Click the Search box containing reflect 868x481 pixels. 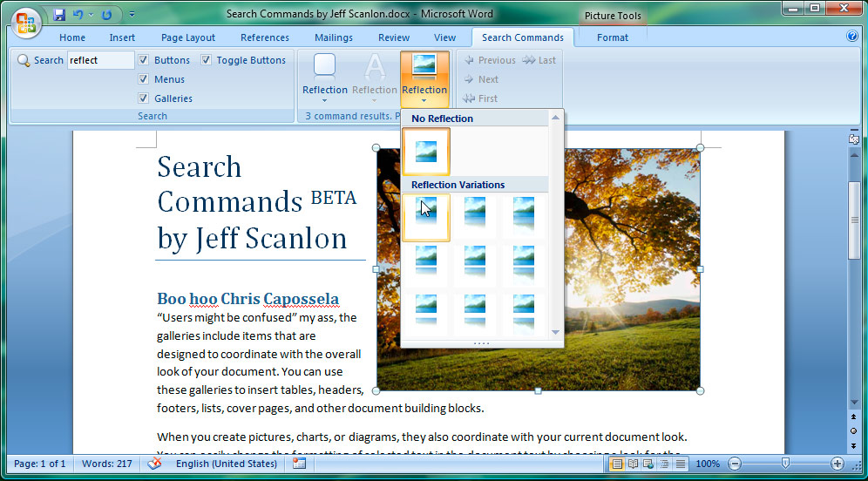coord(101,60)
